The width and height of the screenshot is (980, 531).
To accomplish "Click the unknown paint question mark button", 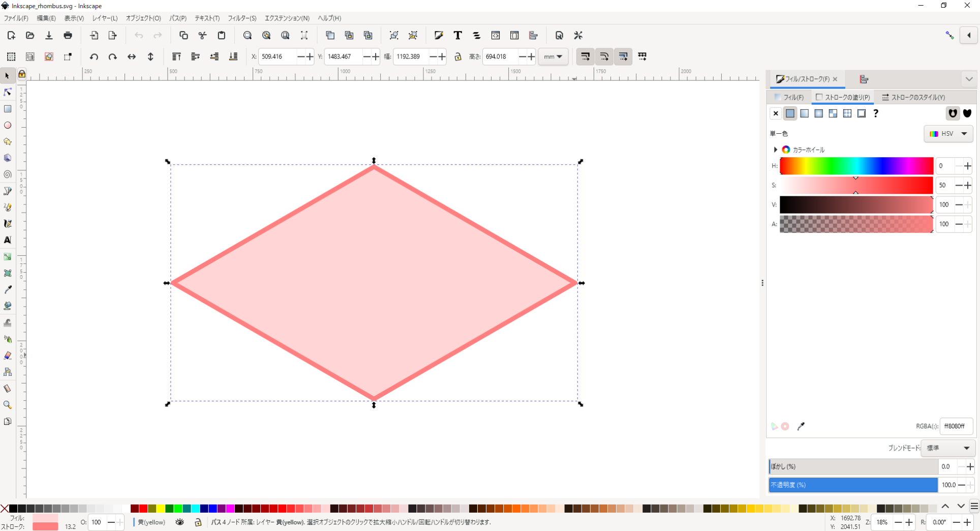I will [x=876, y=113].
